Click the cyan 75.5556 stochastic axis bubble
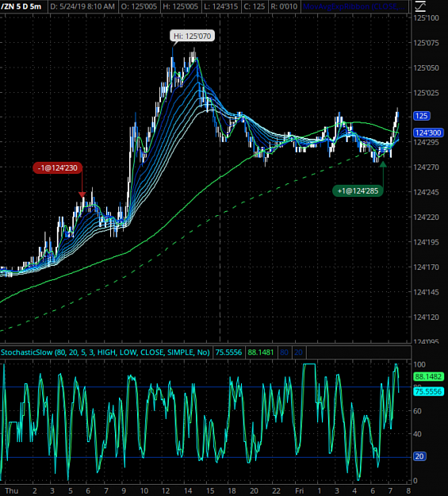 (x=428, y=391)
